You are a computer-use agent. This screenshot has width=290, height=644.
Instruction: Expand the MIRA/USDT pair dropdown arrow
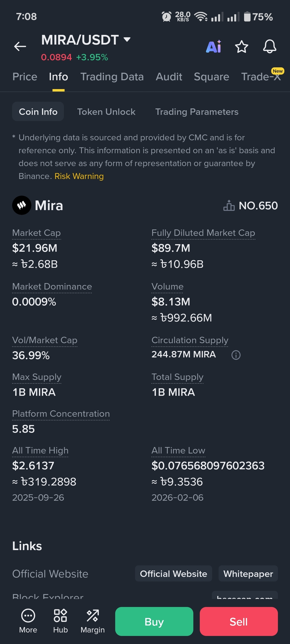pyautogui.click(x=127, y=40)
